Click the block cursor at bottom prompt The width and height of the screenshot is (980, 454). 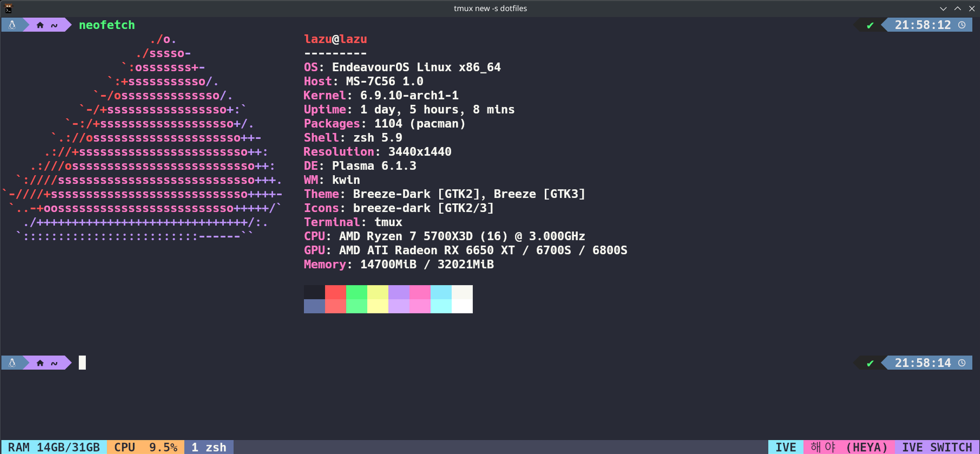coord(82,363)
